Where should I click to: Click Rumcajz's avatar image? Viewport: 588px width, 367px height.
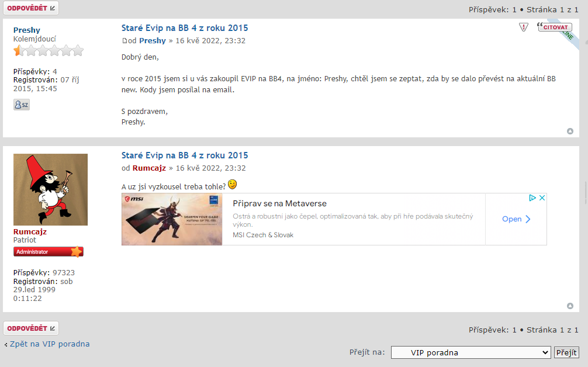click(50, 189)
